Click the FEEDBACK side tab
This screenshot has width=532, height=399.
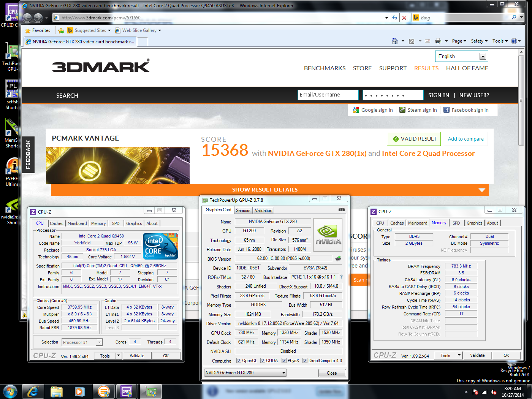point(28,155)
